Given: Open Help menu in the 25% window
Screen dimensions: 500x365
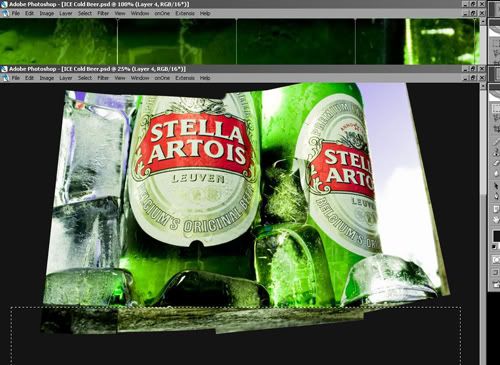Looking at the screenshot, I should 205,78.
